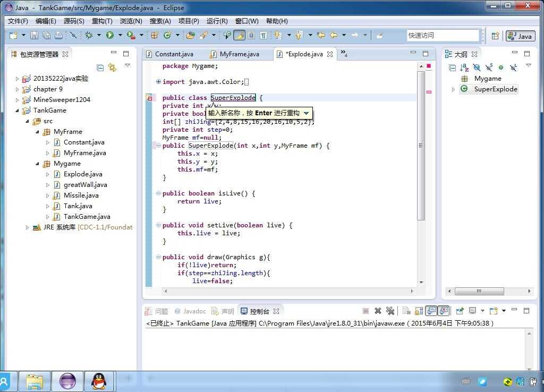Select greatWall.java in Package Explorer
Viewport: 544px width, 392px height.
tap(86, 185)
